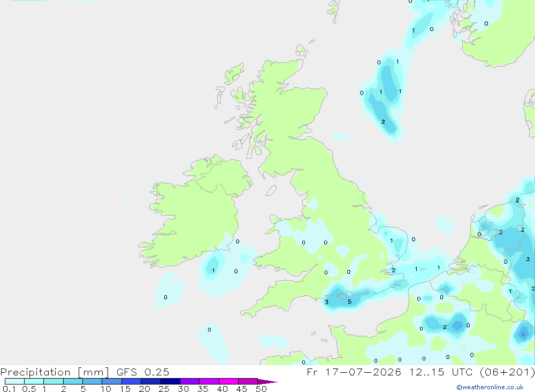Select the violet swatch between 30 and 35

[x=190, y=381]
